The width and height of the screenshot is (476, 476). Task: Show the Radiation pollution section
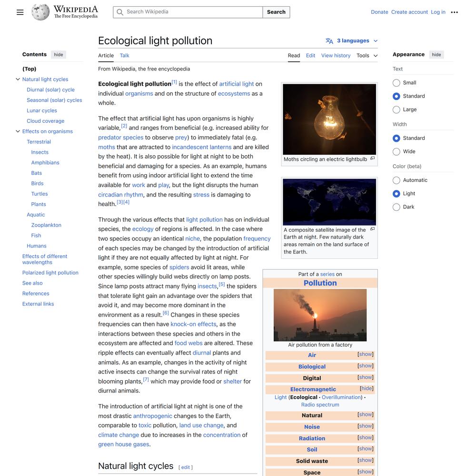click(366, 438)
